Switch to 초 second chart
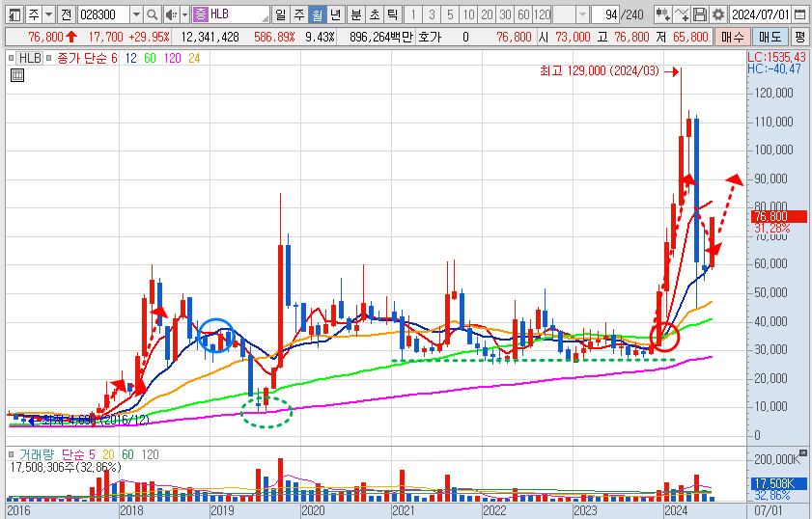The height and width of the screenshot is (519, 812). pos(375,14)
